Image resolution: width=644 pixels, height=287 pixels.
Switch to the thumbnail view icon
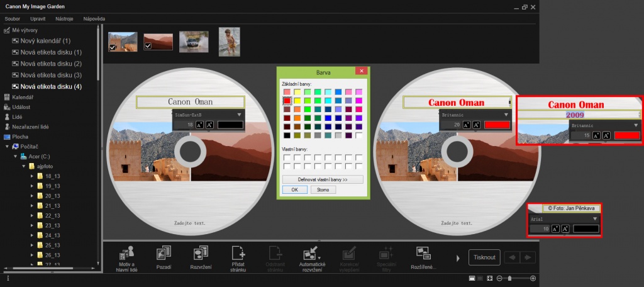[472, 278]
